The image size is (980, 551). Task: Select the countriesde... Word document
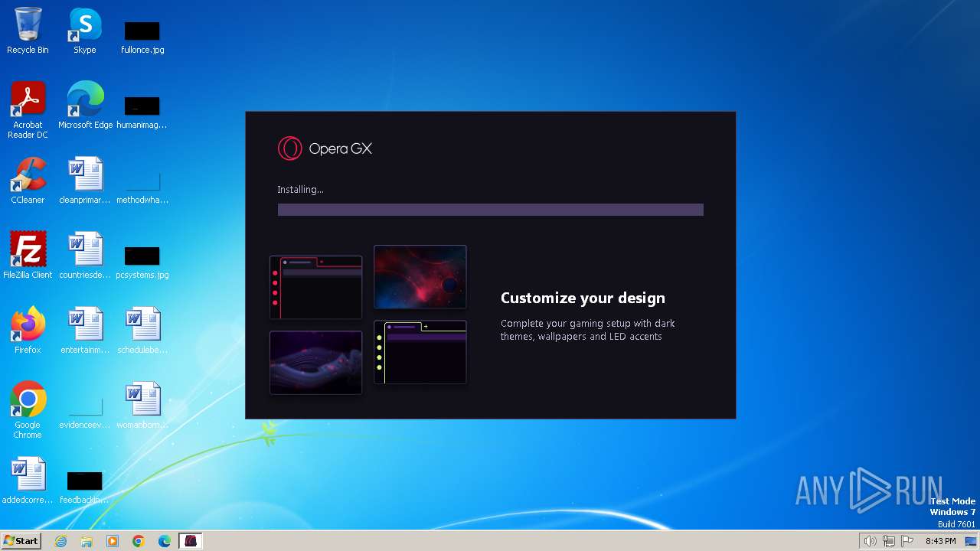85,256
